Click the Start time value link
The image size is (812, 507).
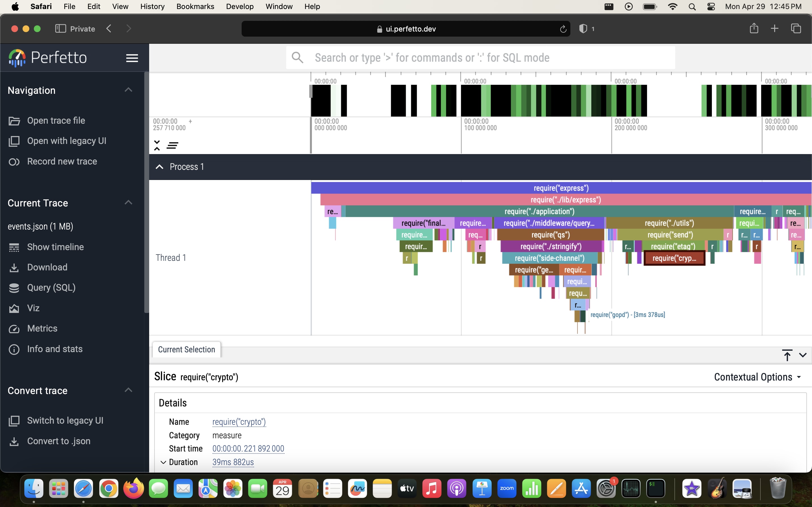coord(248,448)
